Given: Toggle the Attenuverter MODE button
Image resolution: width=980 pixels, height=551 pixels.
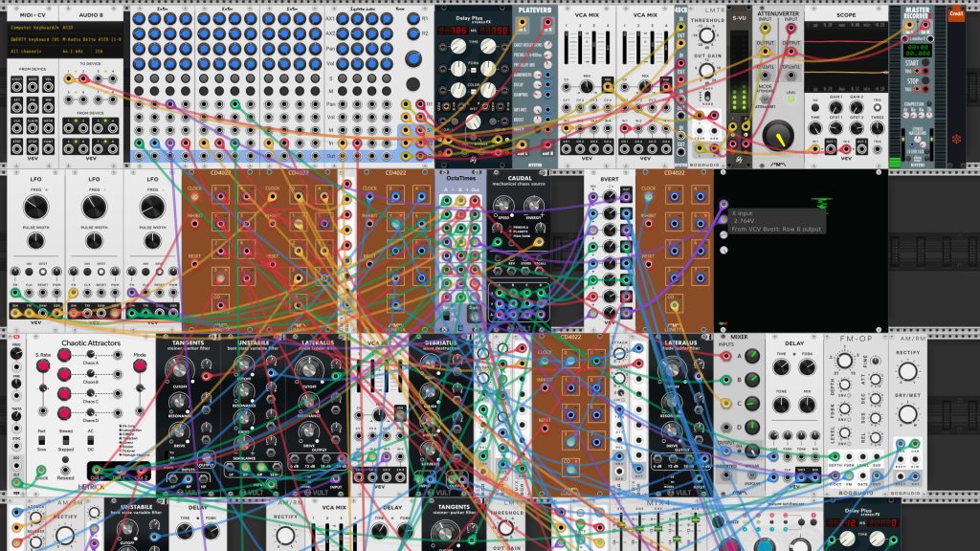Looking at the screenshot, I should 765,99.
